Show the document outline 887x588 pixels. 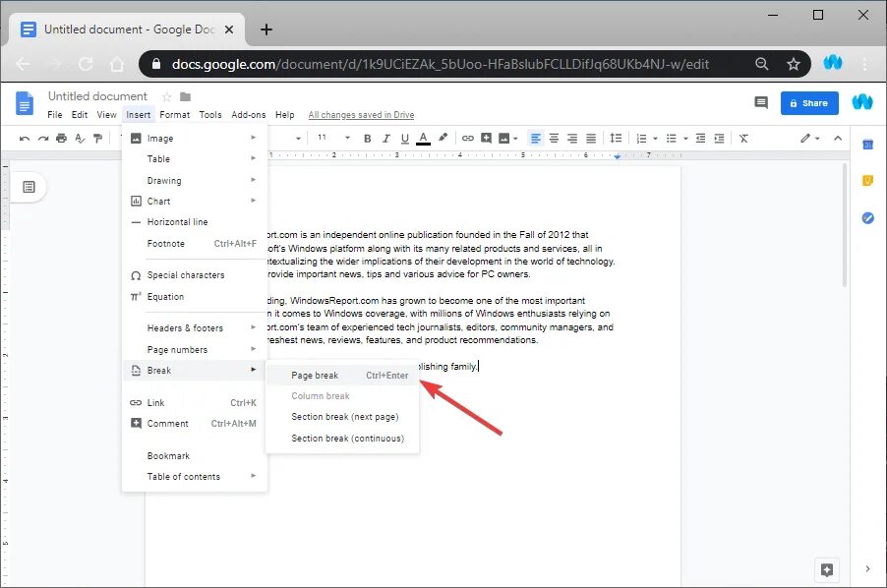(x=29, y=187)
